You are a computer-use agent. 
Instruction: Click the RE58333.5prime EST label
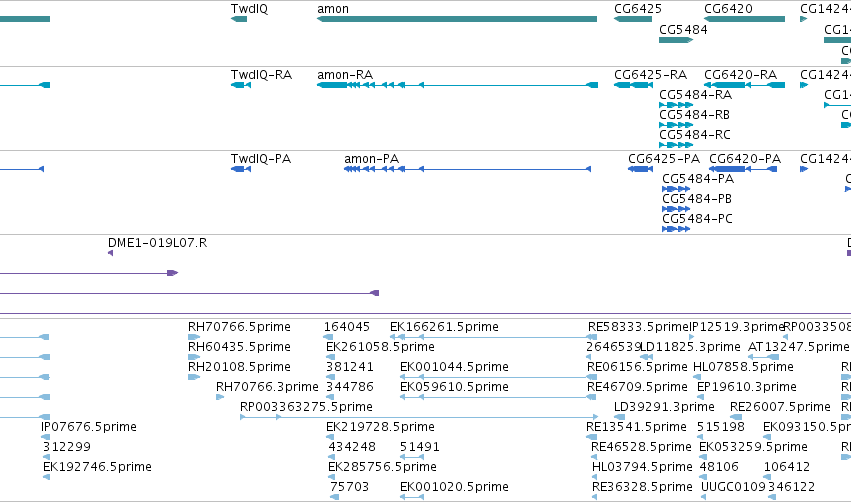[638, 327]
